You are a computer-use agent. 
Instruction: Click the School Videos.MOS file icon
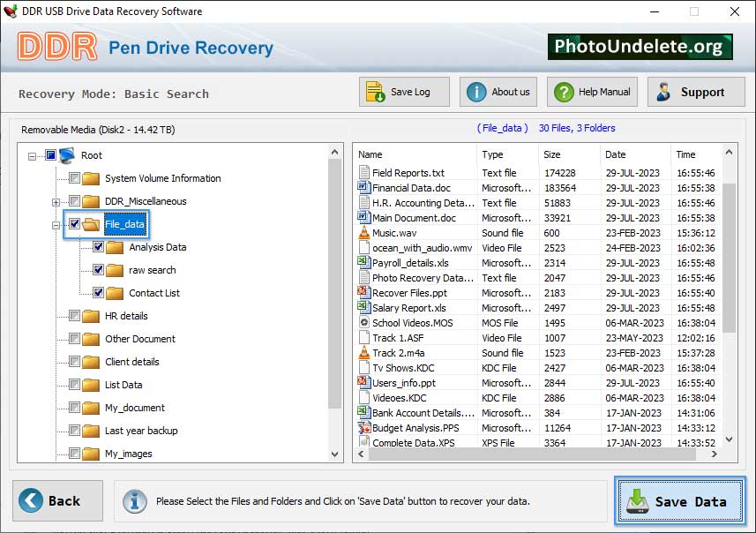pos(364,322)
